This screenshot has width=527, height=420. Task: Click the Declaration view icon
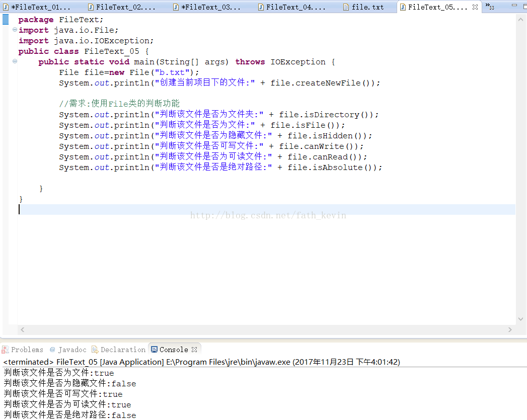95,350
